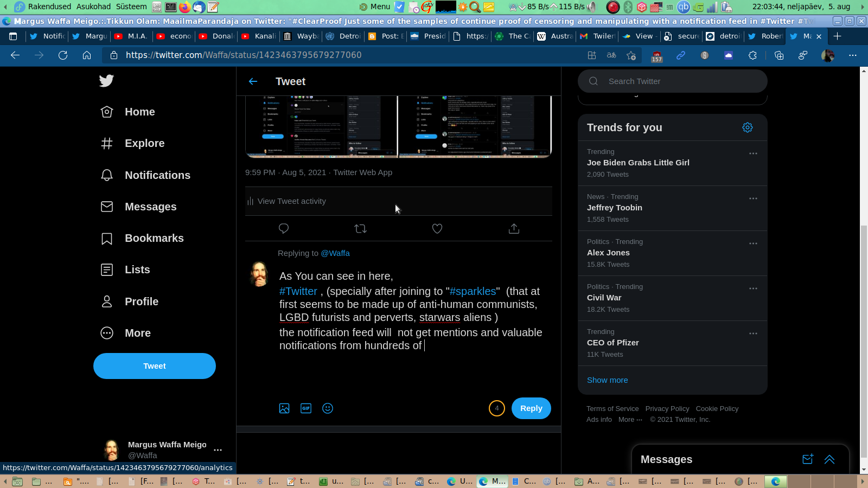Open the Rakendused menu
This screenshot has height=488, width=868.
coord(49,7)
